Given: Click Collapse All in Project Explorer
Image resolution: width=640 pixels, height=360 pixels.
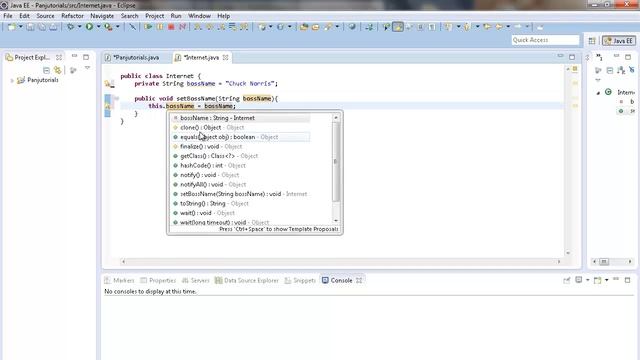Looking at the screenshot, I should point(46,70).
